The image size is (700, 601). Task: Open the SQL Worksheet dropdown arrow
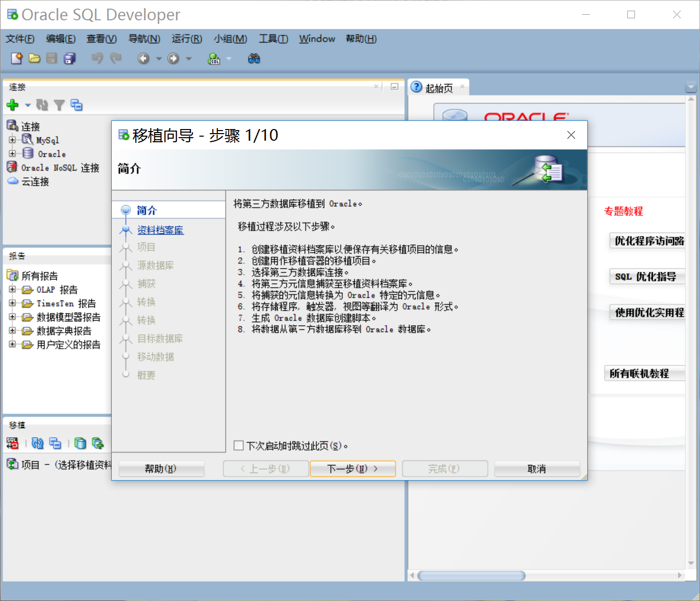coord(229,59)
